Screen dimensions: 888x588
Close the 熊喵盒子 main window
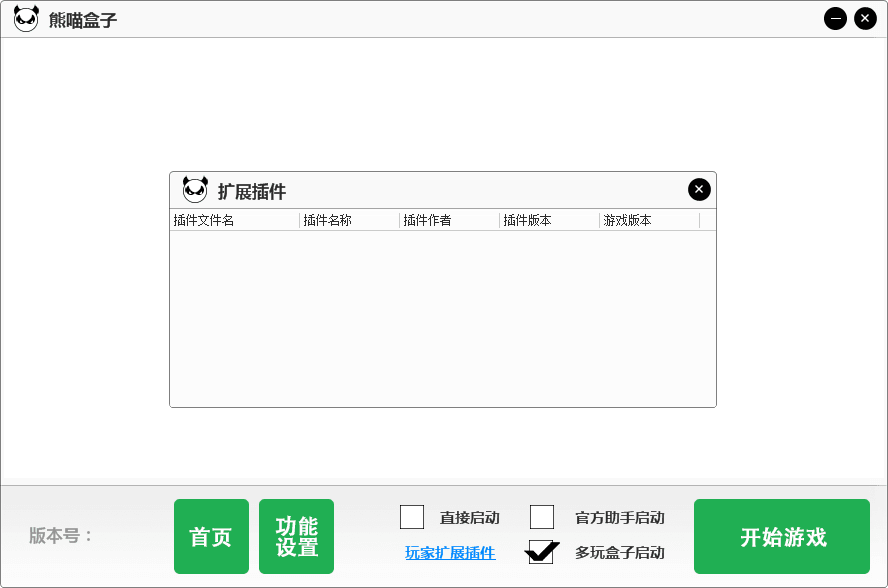click(865, 19)
